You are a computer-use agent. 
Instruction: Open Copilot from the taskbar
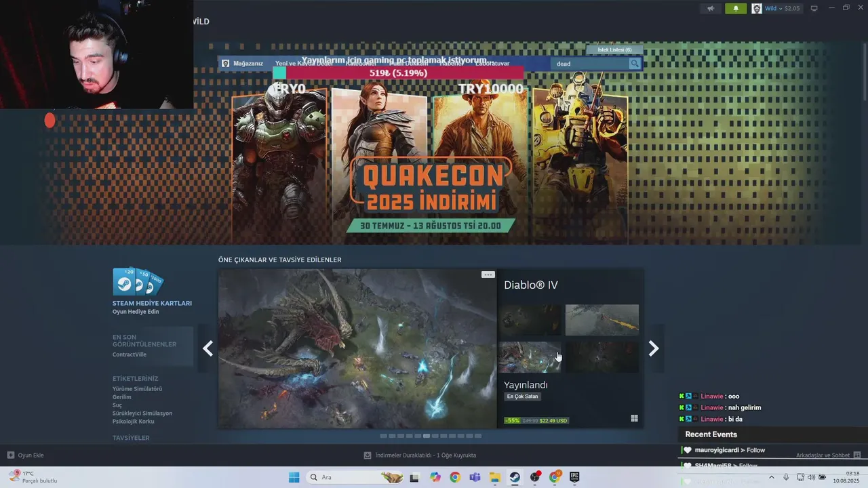tap(435, 477)
